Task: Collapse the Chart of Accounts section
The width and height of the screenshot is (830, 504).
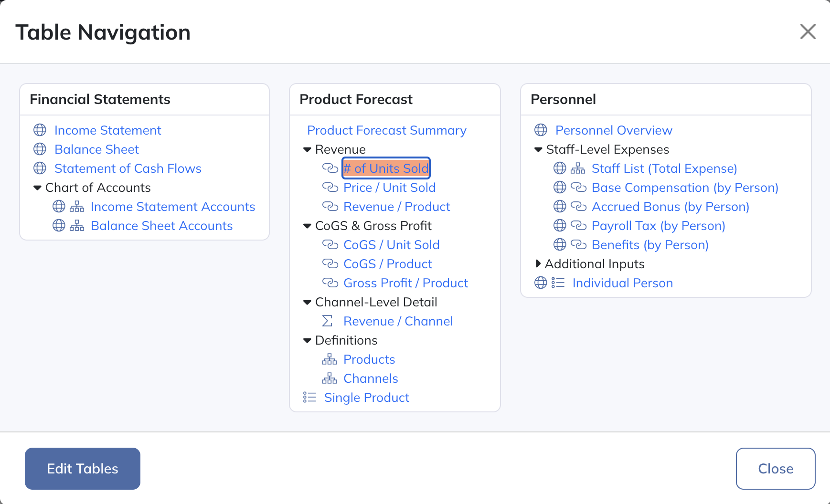Action: (37, 188)
